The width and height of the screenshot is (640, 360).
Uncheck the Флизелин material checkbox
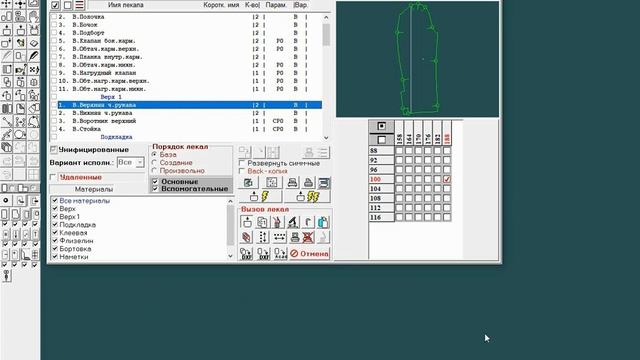click(55, 240)
